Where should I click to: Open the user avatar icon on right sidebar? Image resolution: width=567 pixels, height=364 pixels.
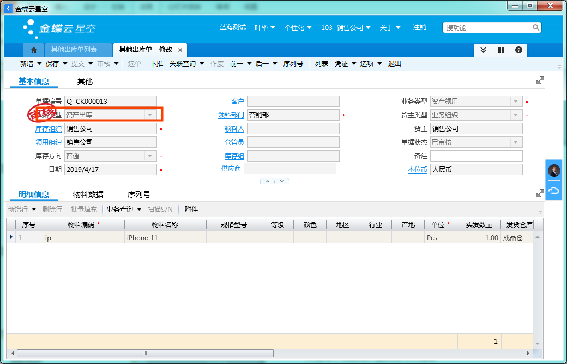click(x=554, y=170)
